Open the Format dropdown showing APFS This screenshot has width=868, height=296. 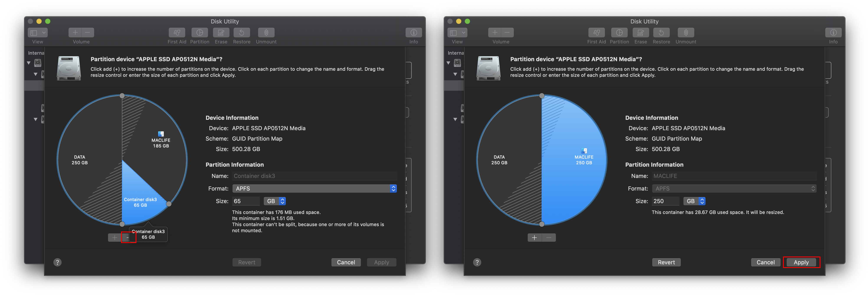(x=314, y=188)
